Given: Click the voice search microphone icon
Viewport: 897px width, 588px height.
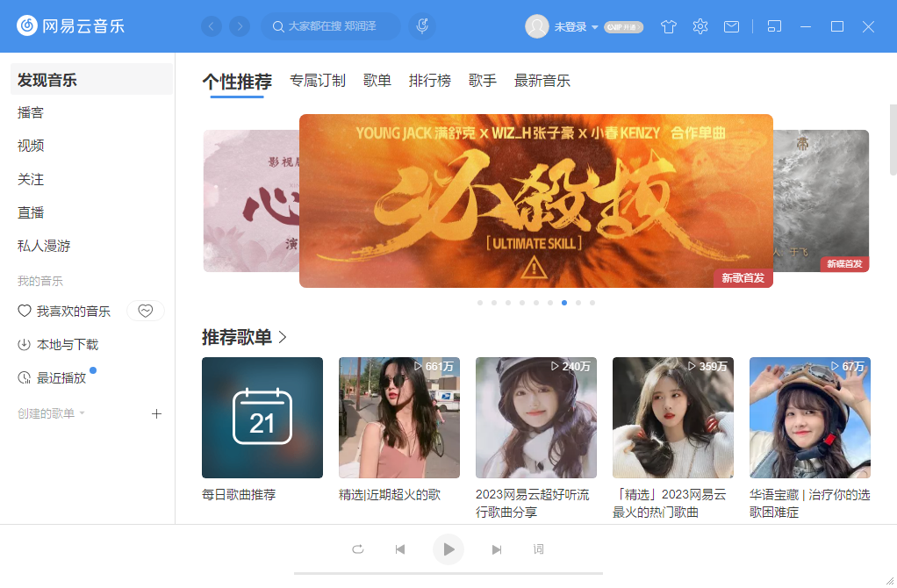Looking at the screenshot, I should [x=422, y=26].
